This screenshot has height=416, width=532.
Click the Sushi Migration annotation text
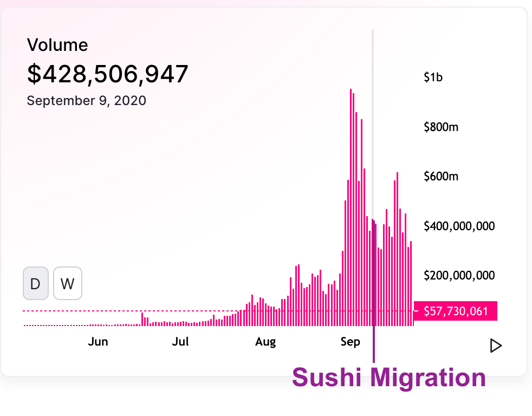(x=389, y=378)
